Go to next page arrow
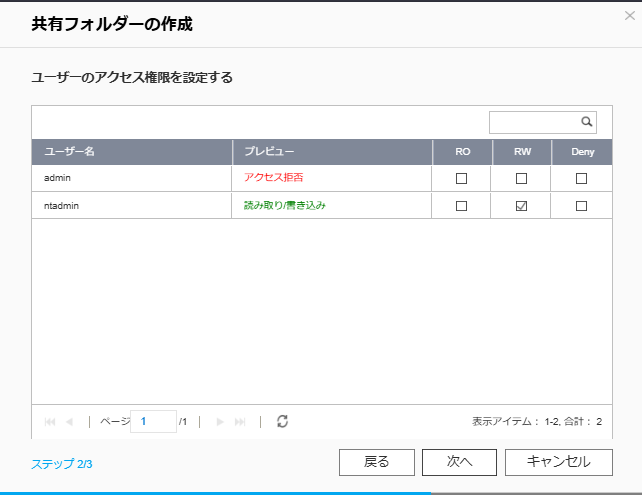The height and width of the screenshot is (495, 642). click(x=220, y=422)
